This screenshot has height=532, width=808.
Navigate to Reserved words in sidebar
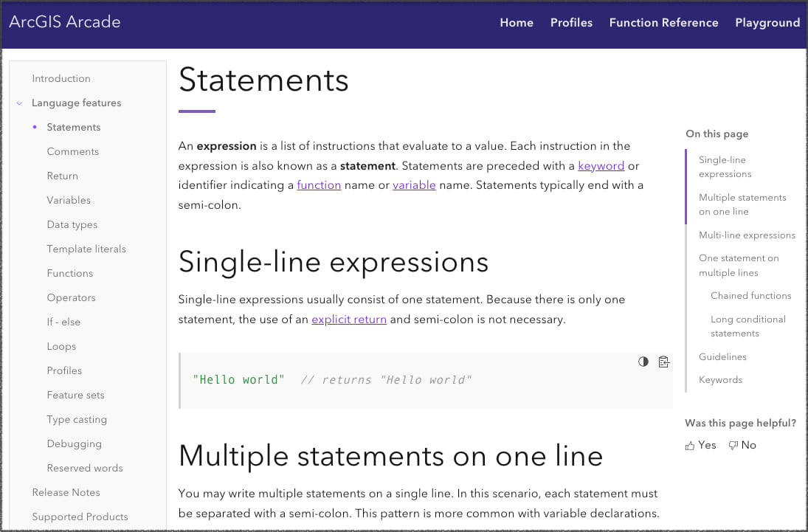pos(85,469)
